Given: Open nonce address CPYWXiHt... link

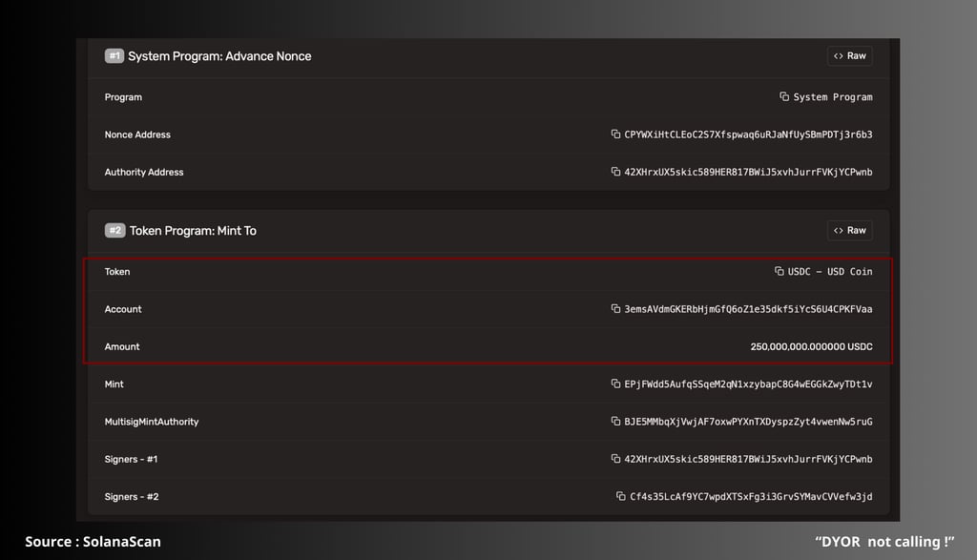Looking at the screenshot, I should 748,135.
